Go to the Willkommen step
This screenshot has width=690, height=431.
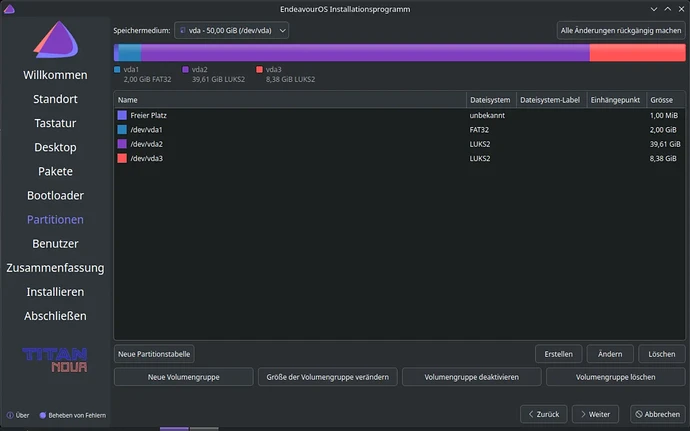55,75
